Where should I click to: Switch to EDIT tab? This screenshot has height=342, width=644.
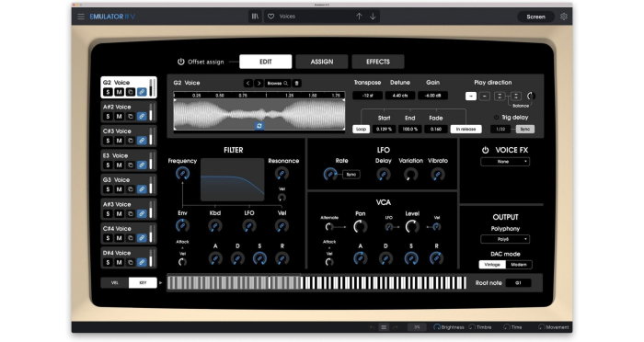pyautogui.click(x=266, y=62)
